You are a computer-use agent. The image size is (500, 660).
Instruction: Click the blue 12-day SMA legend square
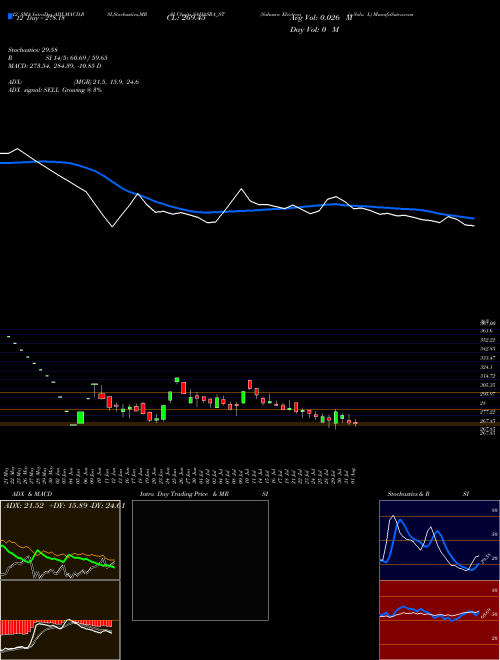10,16
